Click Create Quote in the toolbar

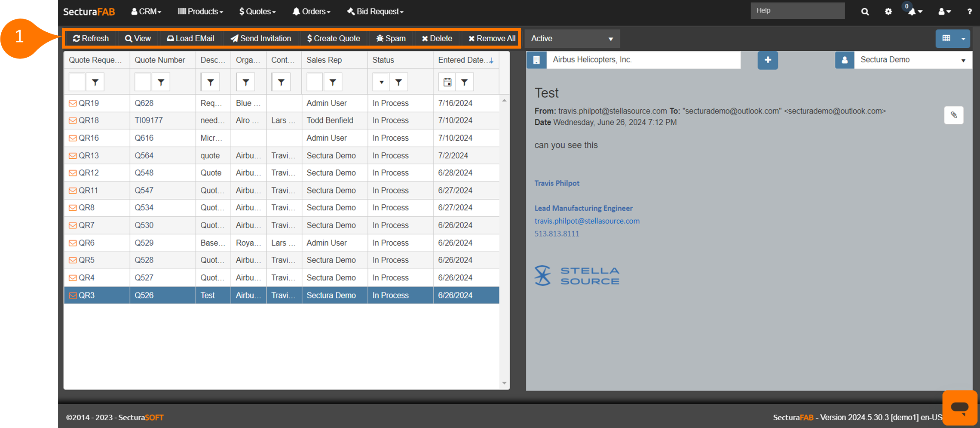pyautogui.click(x=334, y=38)
